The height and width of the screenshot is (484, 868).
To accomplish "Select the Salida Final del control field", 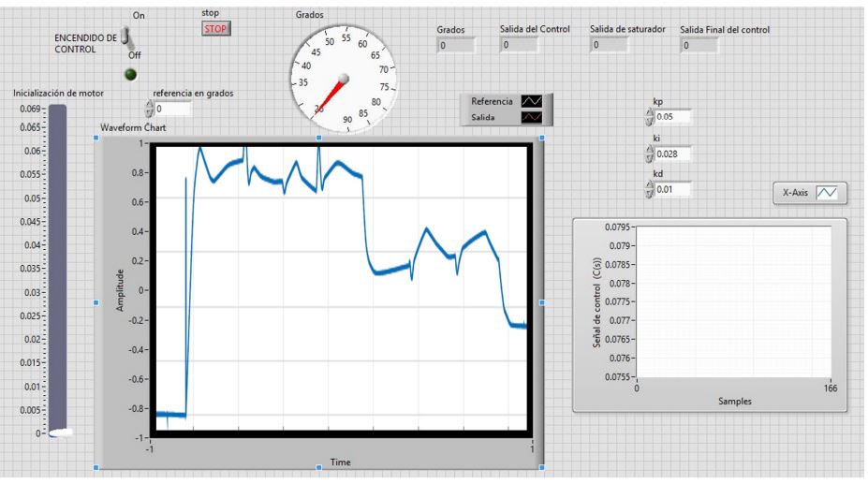I will coord(699,46).
